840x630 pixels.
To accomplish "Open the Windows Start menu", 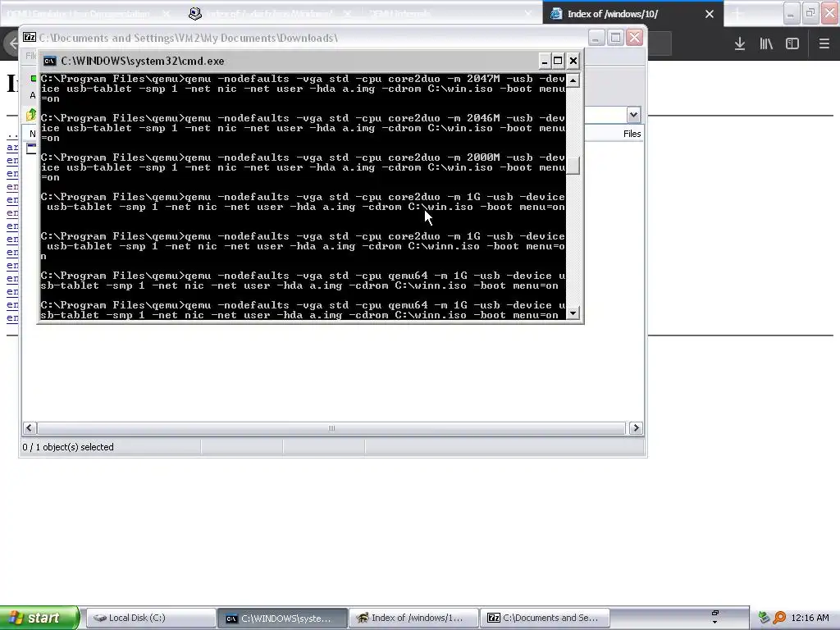I will (39, 618).
